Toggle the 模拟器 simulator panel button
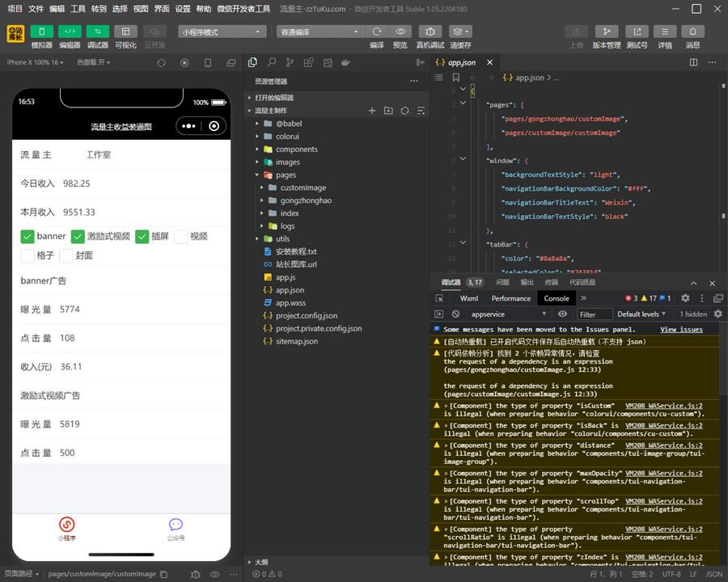This screenshot has width=728, height=582. point(41,32)
